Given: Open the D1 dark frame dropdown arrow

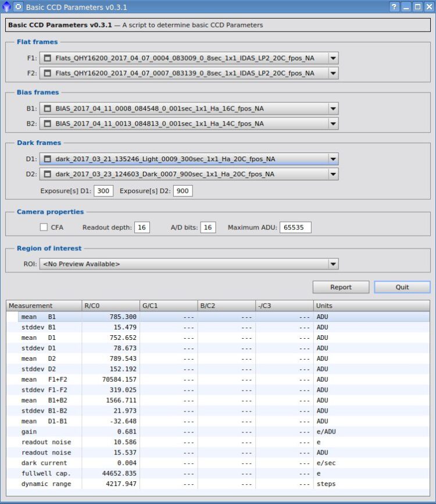Looking at the screenshot, I should point(333,159).
